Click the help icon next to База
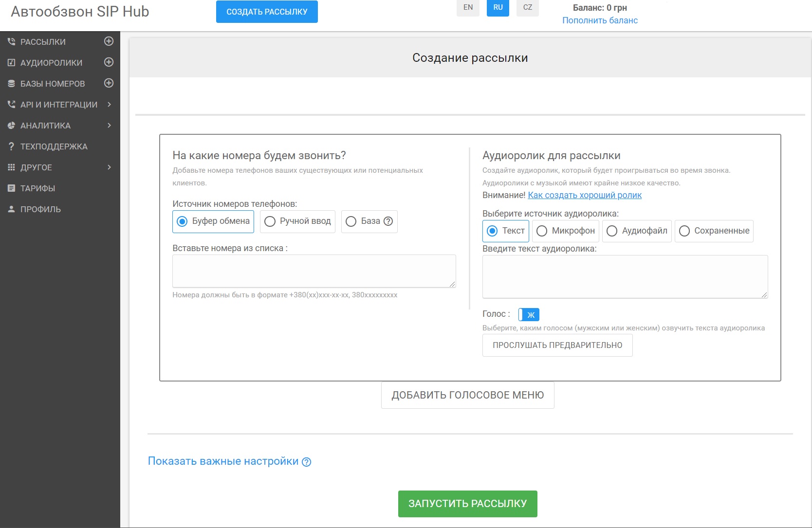Screen dimensions: 812x528 click(x=388, y=221)
